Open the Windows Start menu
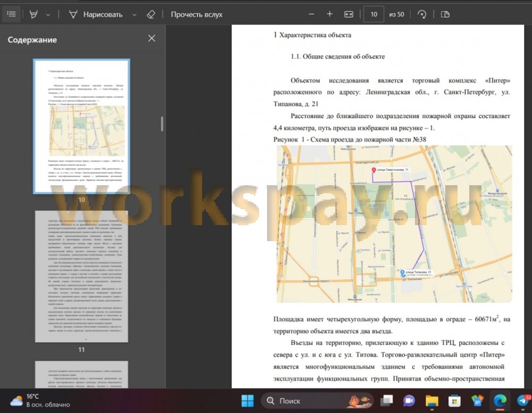Screen dimensions: 532x413 point(247,401)
